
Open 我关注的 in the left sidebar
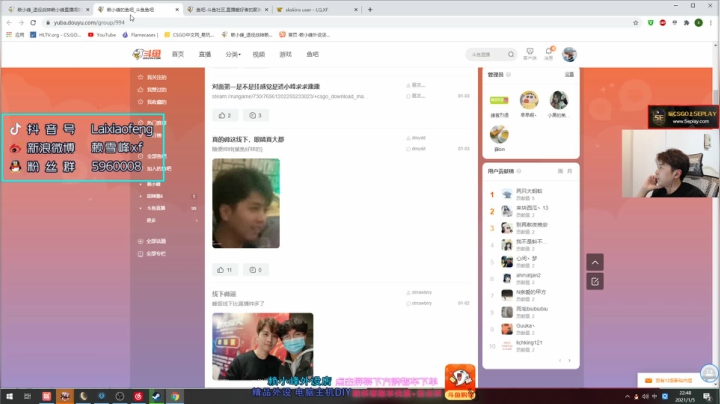(152, 77)
